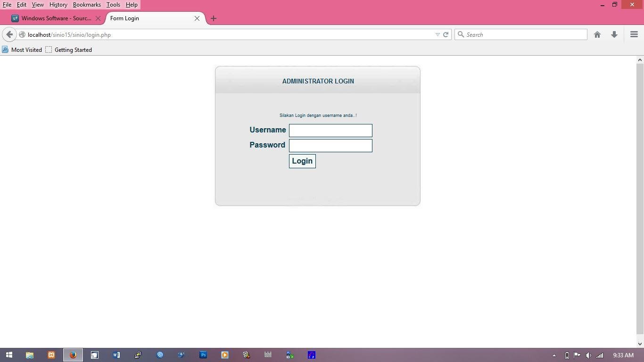Open the Most Visited bookmarks
Image resolution: width=644 pixels, height=362 pixels.
pos(22,49)
